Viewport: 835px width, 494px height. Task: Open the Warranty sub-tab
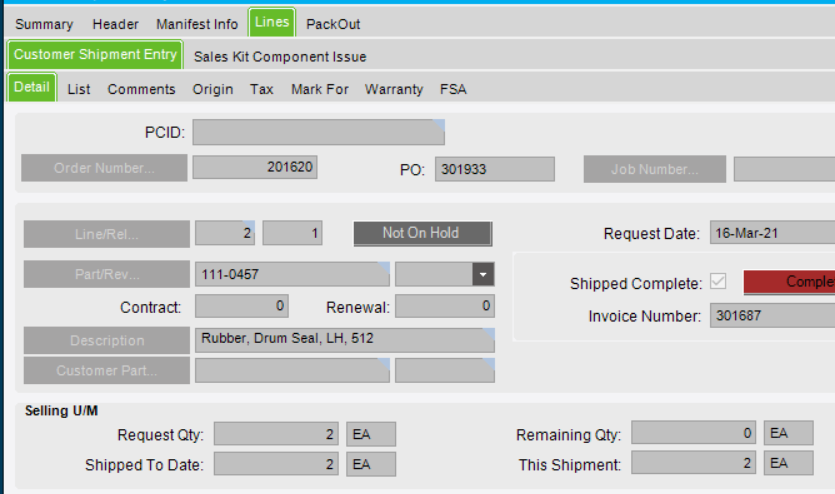click(394, 89)
